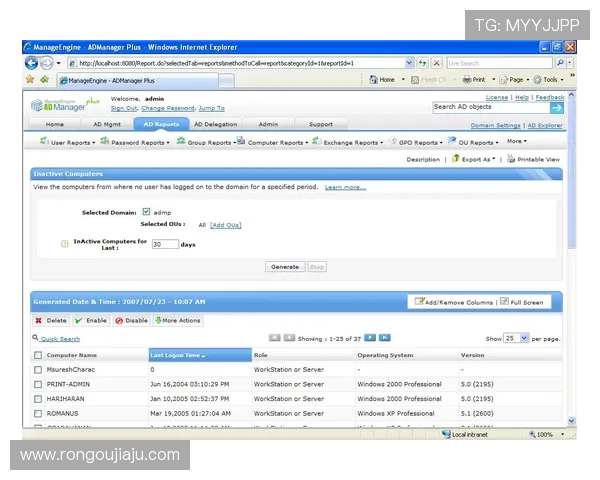This screenshot has width=600, height=480.
Task: Open Favorites Center star icon
Action: (x=30, y=80)
